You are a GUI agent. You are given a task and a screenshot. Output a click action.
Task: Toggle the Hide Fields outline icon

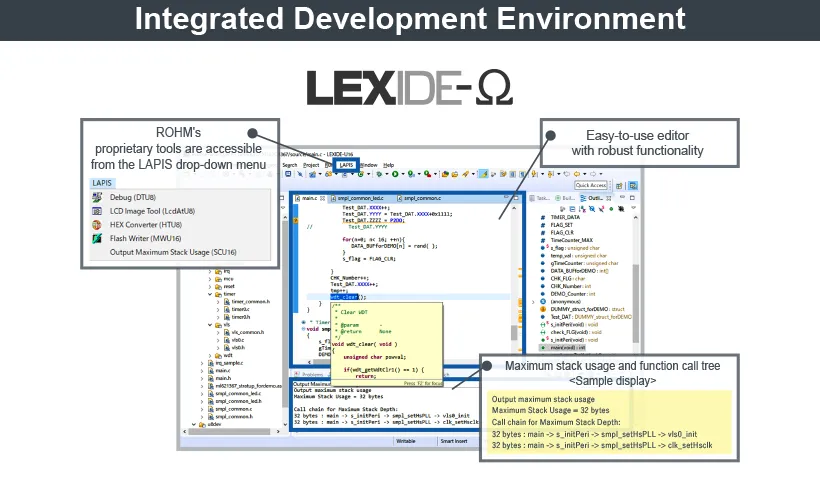click(x=591, y=209)
